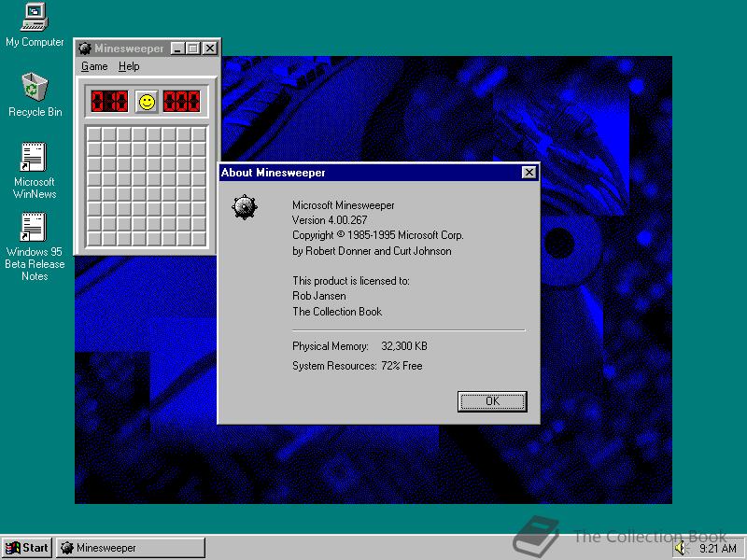Image resolution: width=747 pixels, height=560 pixels.
Task: Click the 'Rob Jansen' licensee name
Action: tap(319, 296)
